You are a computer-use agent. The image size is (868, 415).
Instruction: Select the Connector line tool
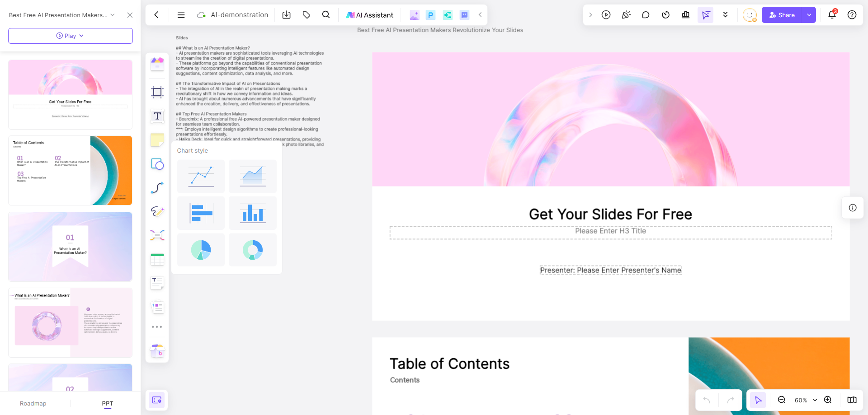157,187
